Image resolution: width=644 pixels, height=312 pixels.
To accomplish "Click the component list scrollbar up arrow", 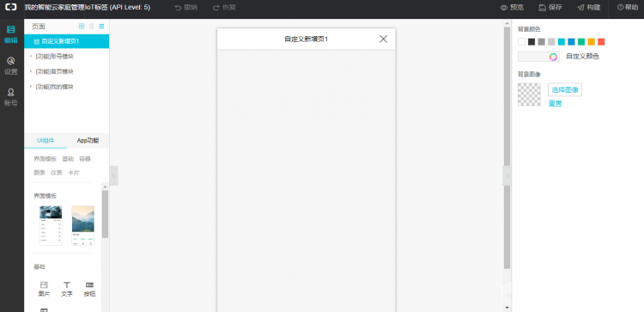I will tap(105, 187).
